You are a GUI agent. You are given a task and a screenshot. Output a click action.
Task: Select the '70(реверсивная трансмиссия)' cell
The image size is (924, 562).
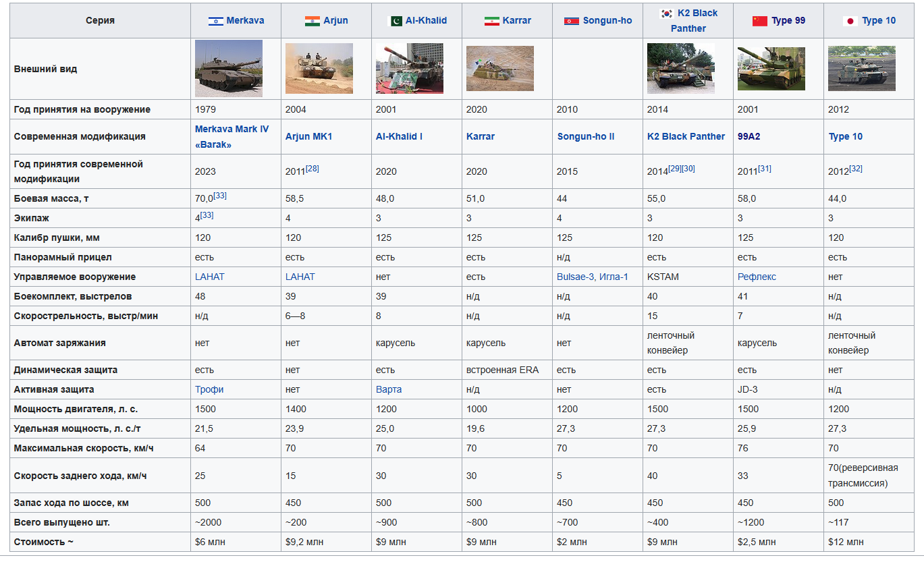[869, 476]
